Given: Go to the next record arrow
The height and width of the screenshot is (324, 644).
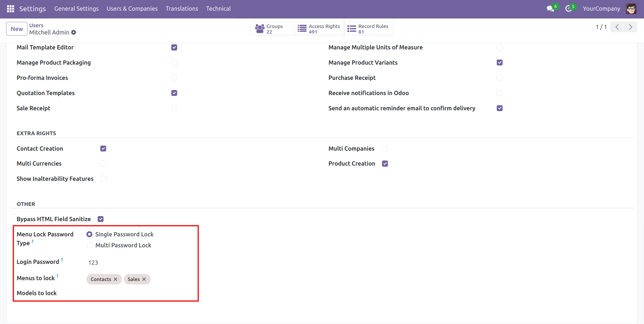Looking at the screenshot, I should pos(630,27).
